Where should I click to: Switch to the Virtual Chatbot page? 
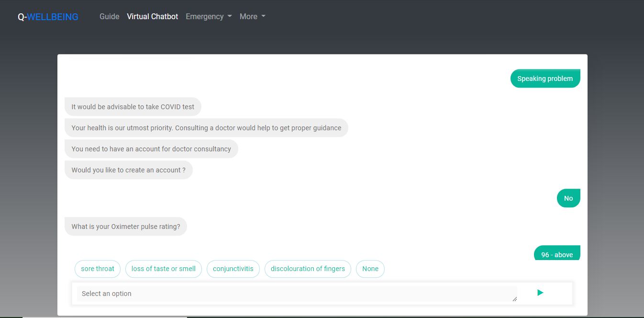coord(152,16)
